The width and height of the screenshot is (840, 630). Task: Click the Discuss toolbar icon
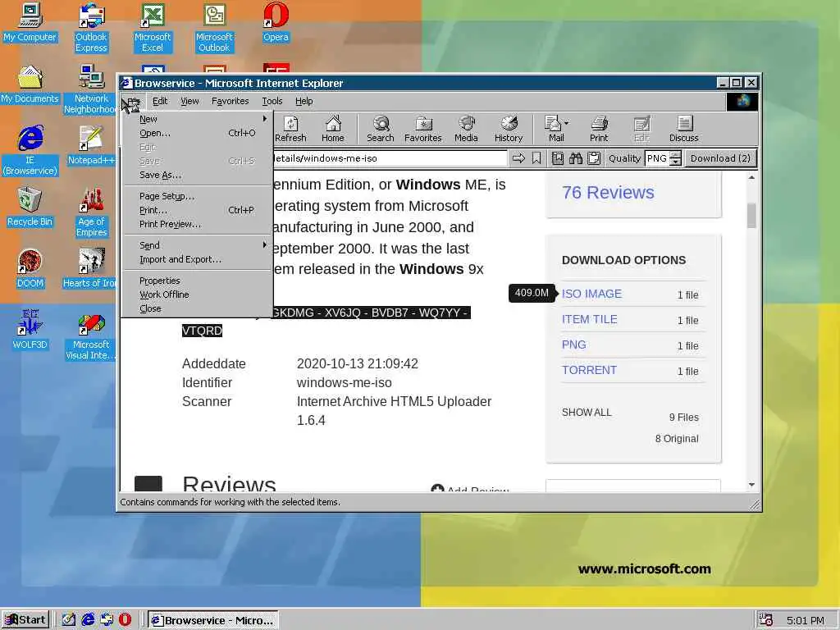(683, 129)
